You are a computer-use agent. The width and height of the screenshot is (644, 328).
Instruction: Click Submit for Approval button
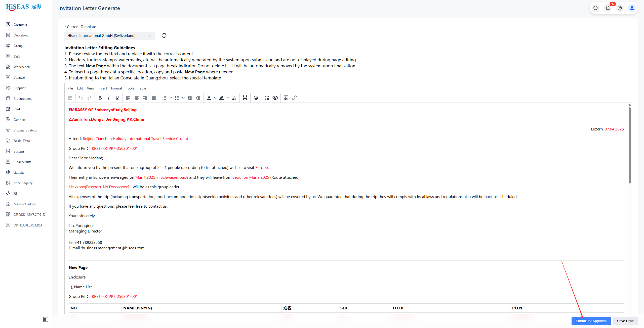591,321
